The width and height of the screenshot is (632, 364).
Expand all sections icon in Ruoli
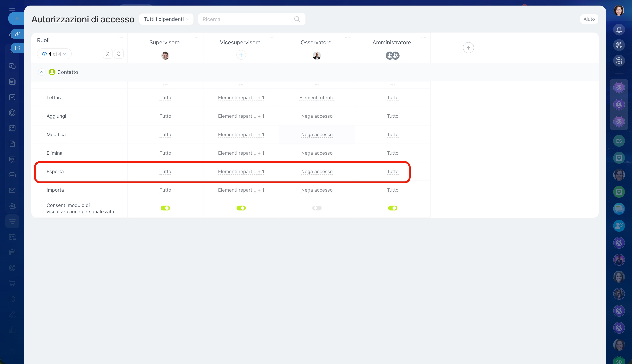click(x=119, y=54)
